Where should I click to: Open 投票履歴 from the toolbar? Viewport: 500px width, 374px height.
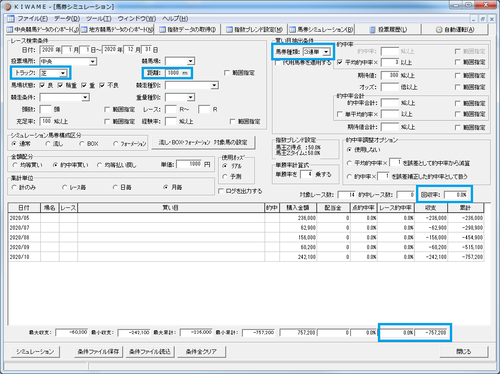pyautogui.click(x=388, y=30)
